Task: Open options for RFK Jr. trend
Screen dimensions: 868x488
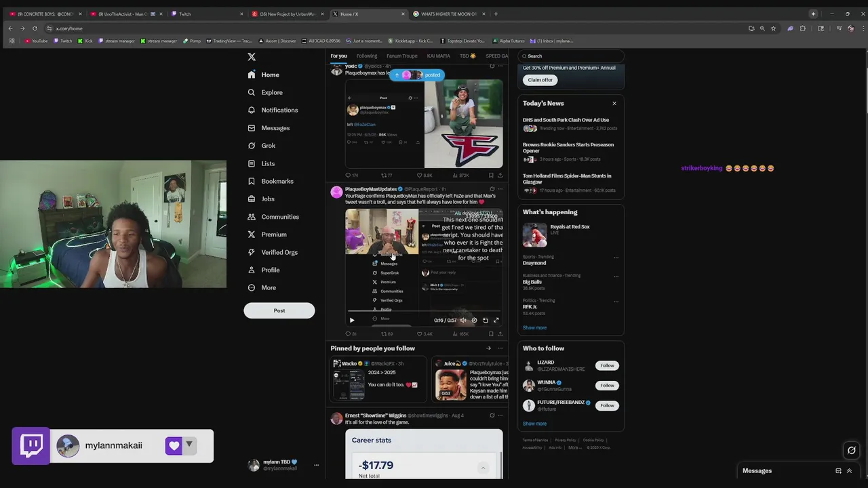Action: tap(616, 302)
